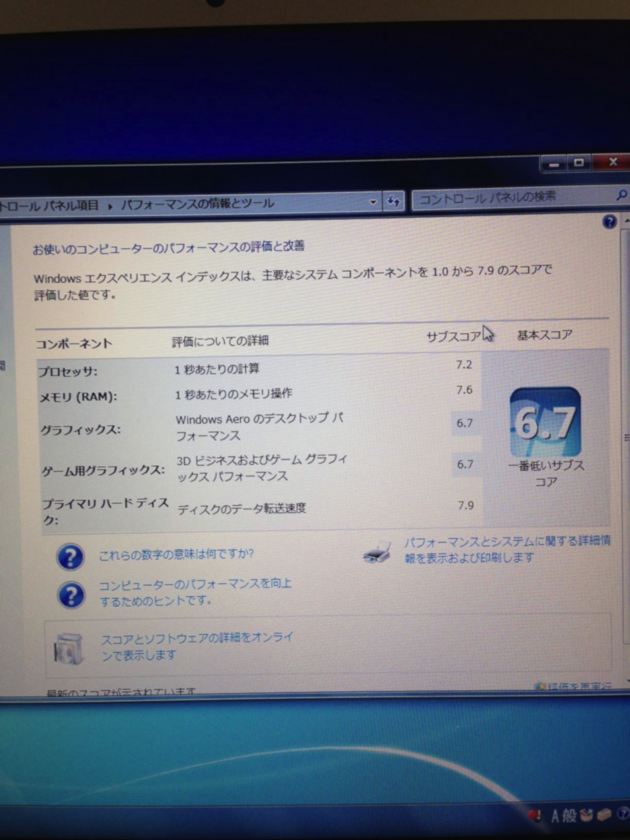Click question icon beside パフォーマンスを向上 hint link
Viewport: 630px width, 840px height.
[x=71, y=595]
